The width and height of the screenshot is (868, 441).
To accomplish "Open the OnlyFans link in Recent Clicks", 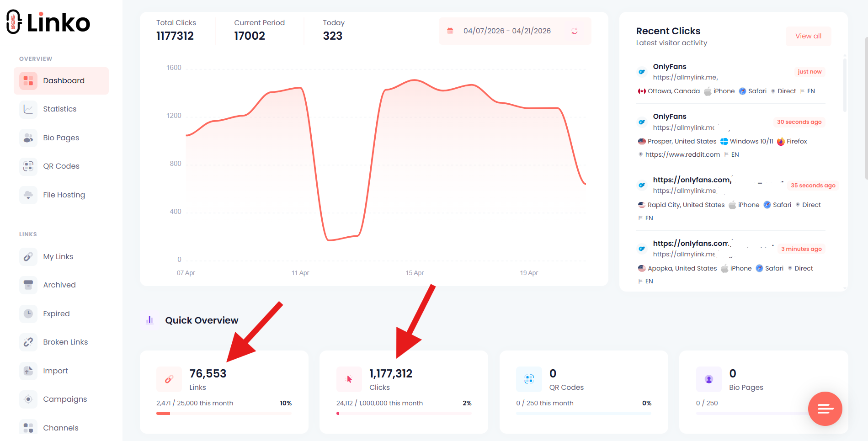I will click(x=669, y=66).
